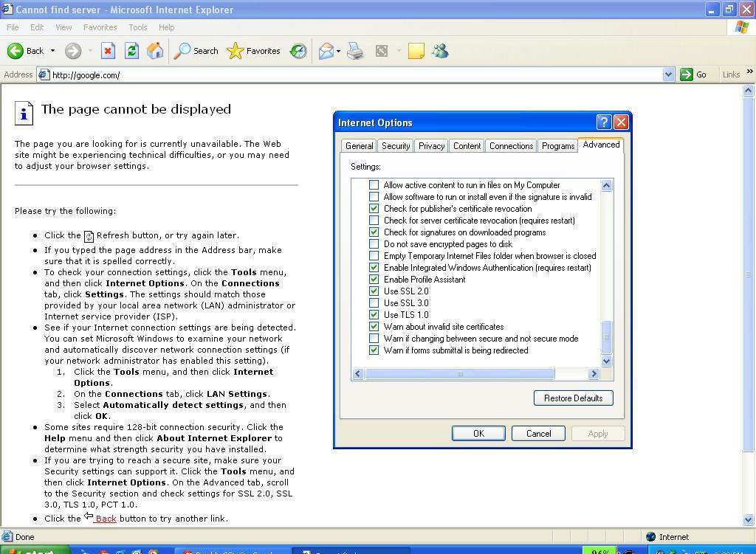The width and height of the screenshot is (756, 554).
Task: Click the settings list scroll-right arrow
Action: point(594,373)
